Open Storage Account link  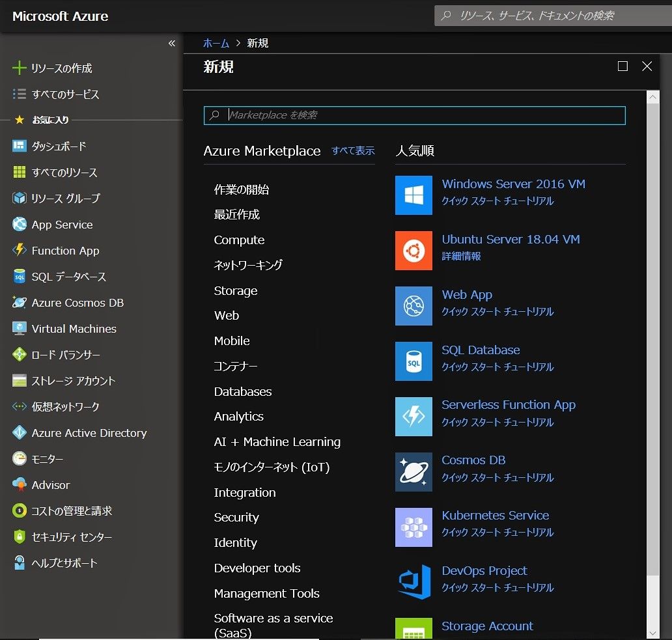(x=487, y=626)
